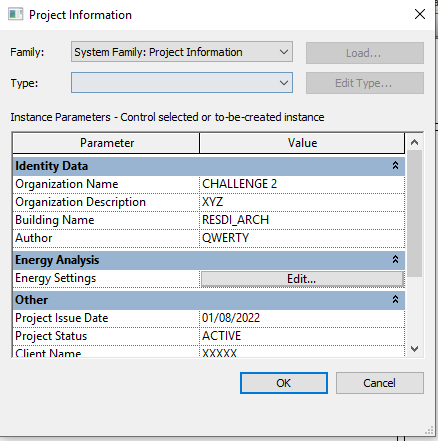Open the Type dropdown list

[x=182, y=83]
